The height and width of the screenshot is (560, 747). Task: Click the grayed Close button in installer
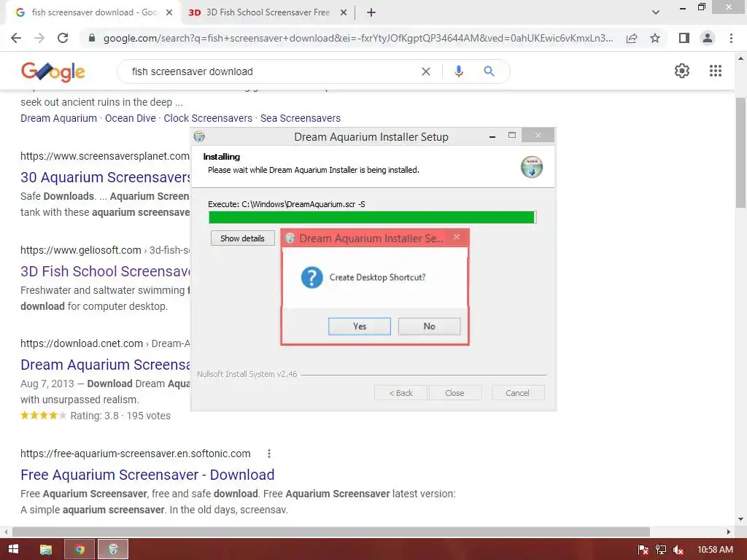pyautogui.click(x=454, y=393)
